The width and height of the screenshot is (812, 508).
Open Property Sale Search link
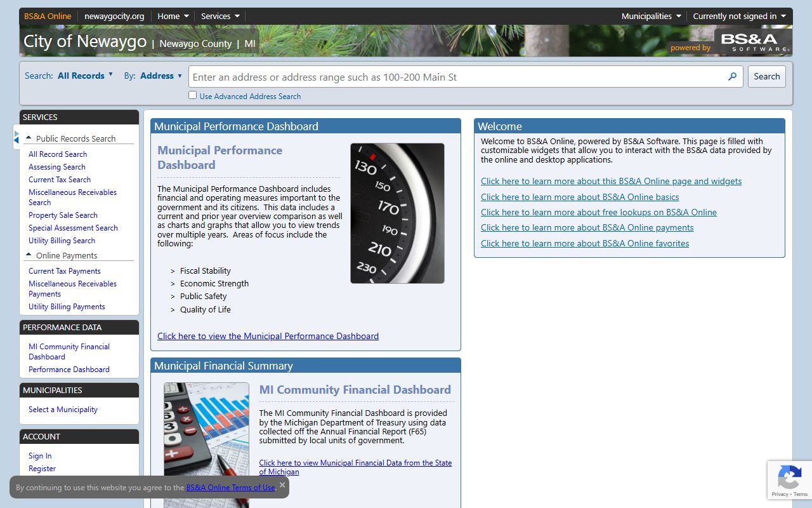coord(63,215)
